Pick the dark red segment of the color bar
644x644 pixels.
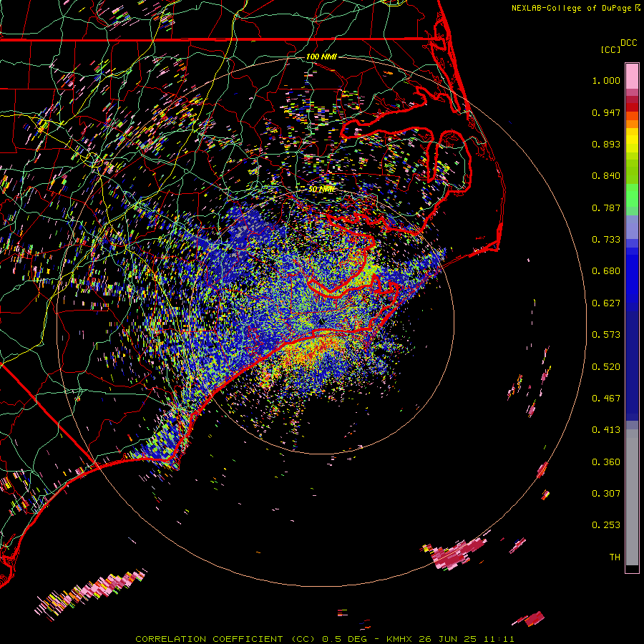pos(632,99)
